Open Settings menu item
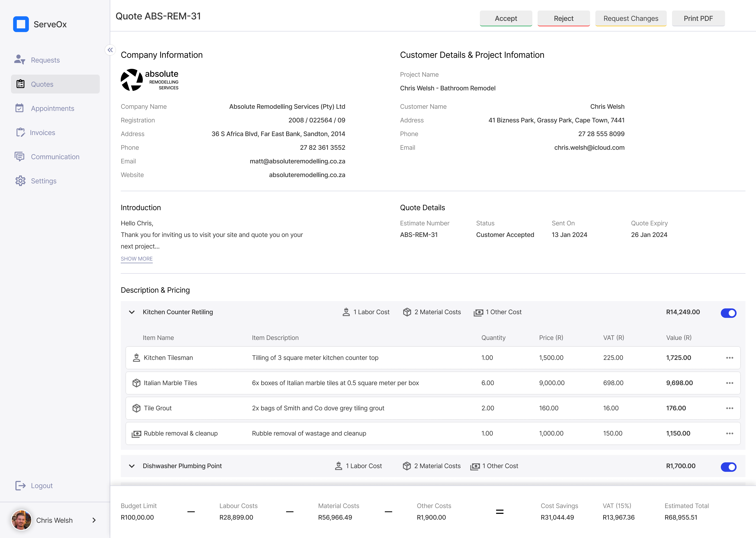The width and height of the screenshot is (756, 538). 55,181
